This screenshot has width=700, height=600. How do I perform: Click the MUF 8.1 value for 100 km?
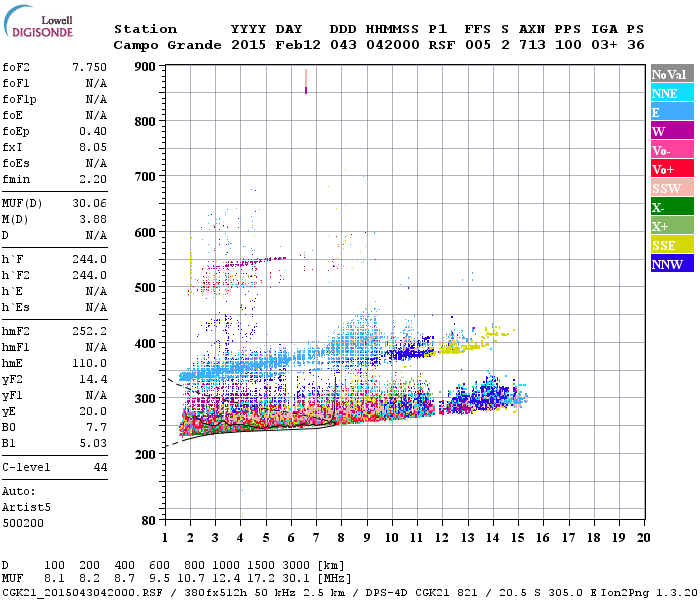(54, 579)
